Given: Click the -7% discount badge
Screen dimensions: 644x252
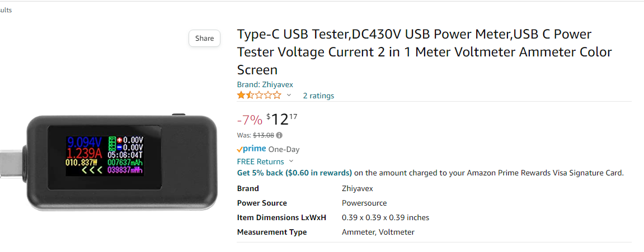Looking at the screenshot, I should coord(249,120).
